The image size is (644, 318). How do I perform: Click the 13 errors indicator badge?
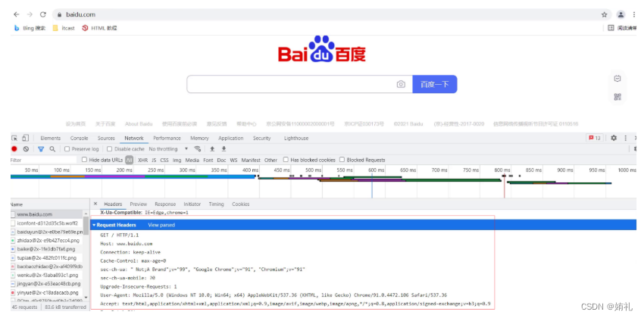point(595,138)
